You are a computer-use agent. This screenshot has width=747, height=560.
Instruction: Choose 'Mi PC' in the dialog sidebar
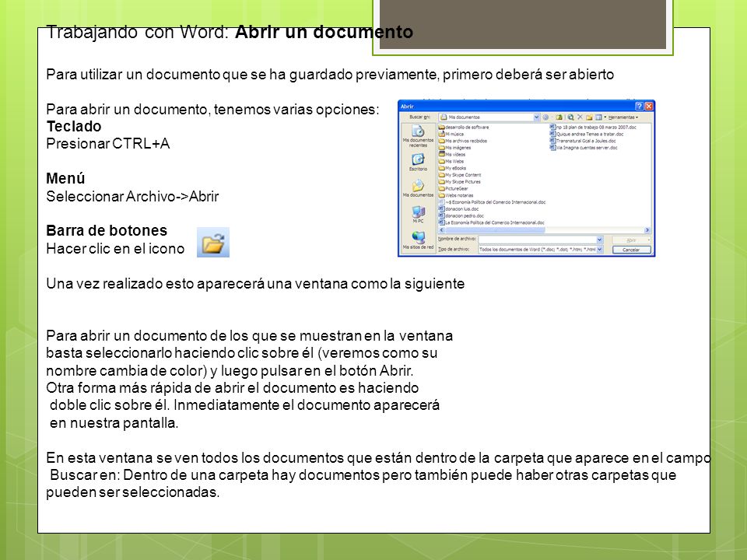tap(418, 215)
